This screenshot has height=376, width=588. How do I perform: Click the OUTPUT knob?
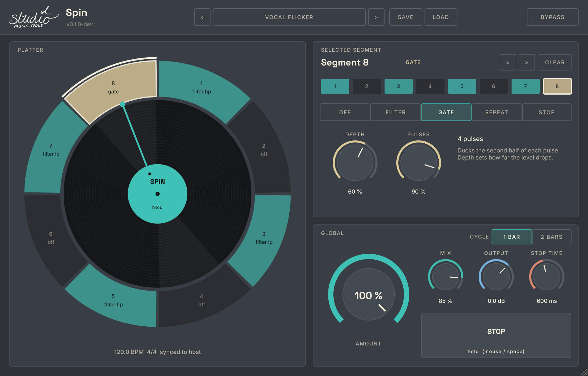496,277
